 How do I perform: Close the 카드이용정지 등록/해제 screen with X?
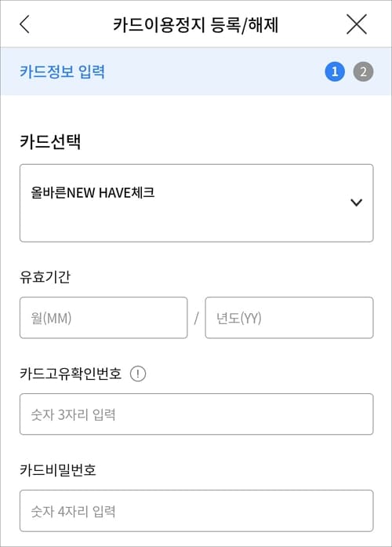357,24
